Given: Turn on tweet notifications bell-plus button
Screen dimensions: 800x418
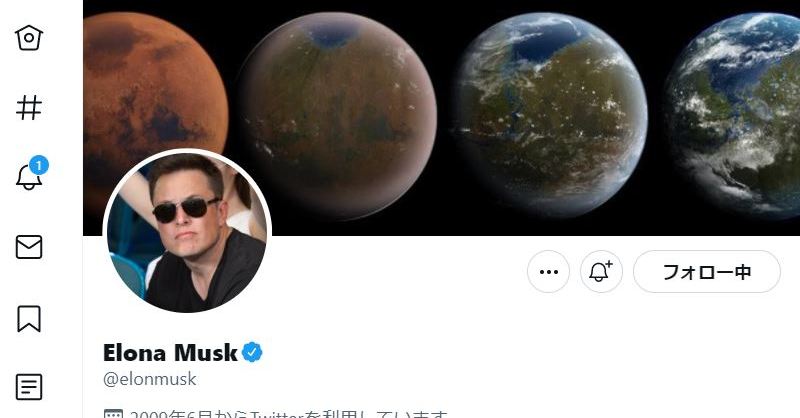Looking at the screenshot, I should [x=601, y=272].
